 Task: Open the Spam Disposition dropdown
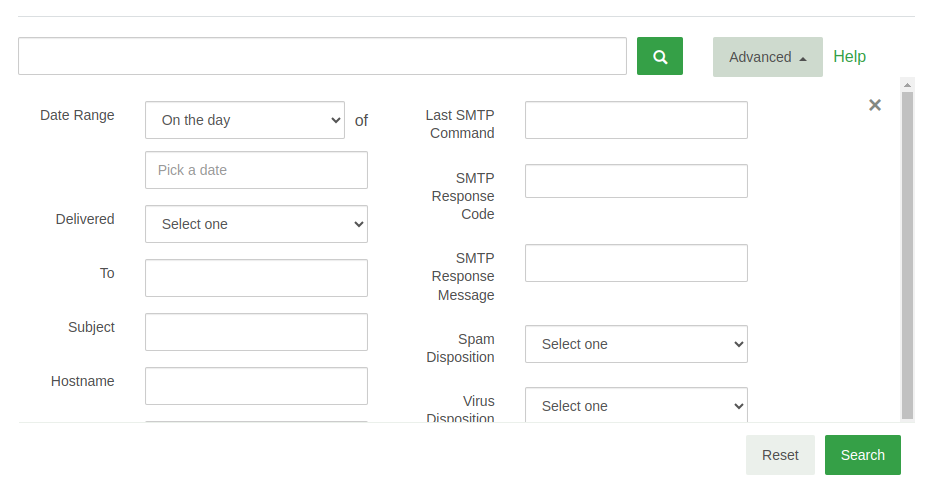point(636,344)
